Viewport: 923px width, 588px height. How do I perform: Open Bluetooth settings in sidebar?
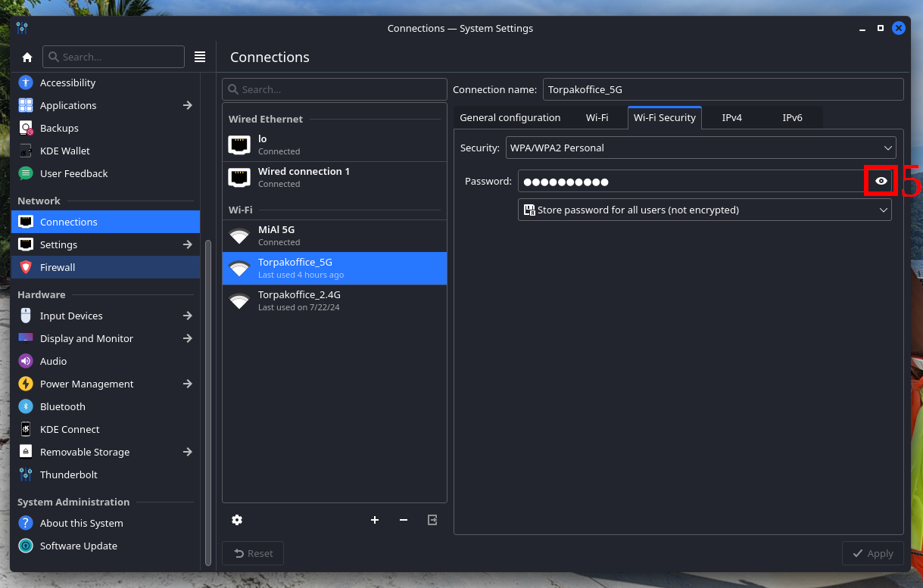62,406
